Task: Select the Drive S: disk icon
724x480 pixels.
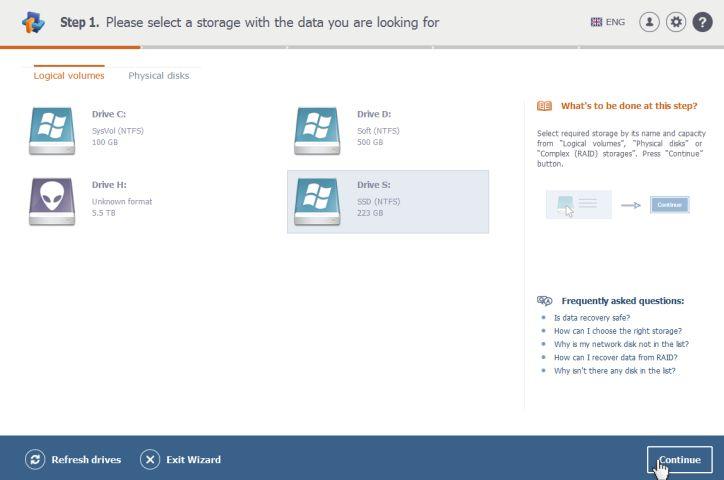Action: click(x=317, y=201)
